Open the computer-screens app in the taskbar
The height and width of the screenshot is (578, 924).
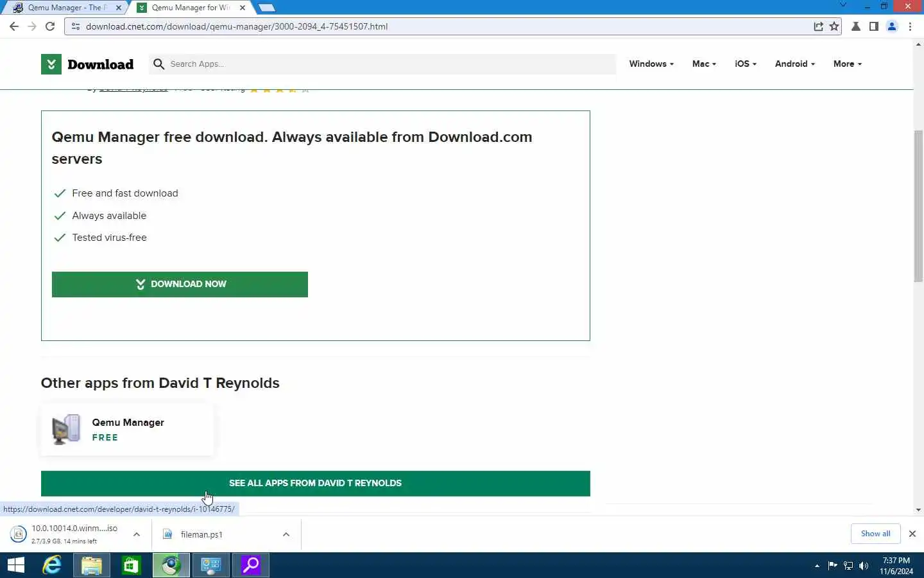coord(210,565)
